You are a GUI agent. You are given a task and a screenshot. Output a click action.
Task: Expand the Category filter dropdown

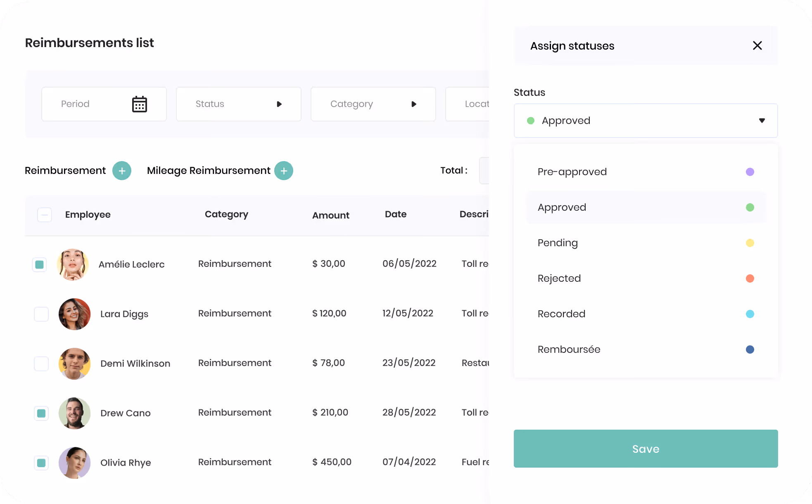[373, 104]
